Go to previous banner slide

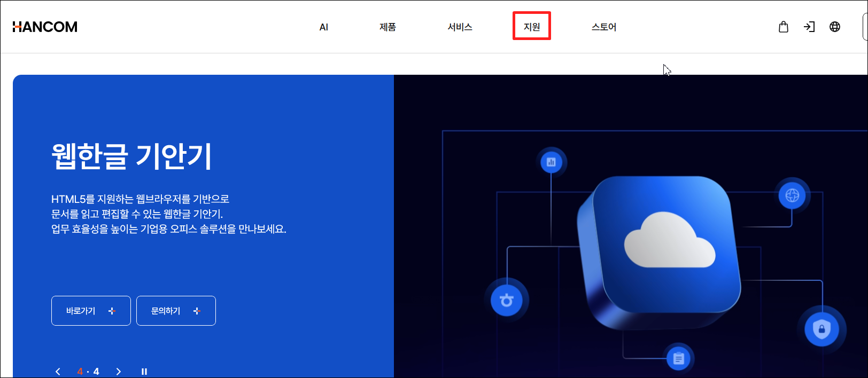(x=58, y=372)
